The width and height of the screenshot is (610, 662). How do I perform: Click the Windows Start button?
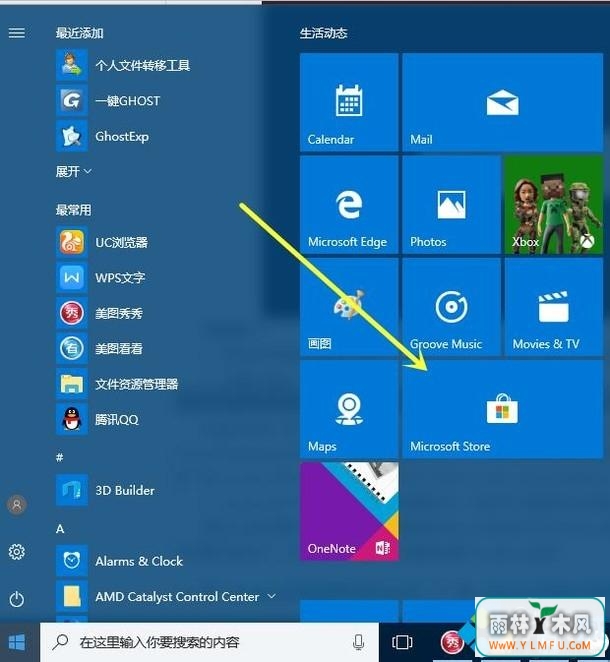[18, 642]
